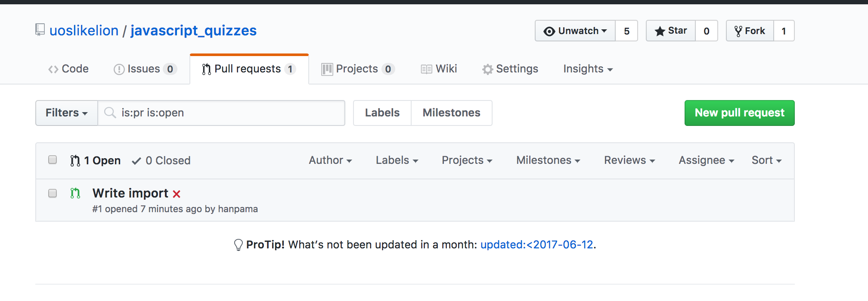Click the Wiki book icon
Screen dimensions: 868x301
[426, 69]
